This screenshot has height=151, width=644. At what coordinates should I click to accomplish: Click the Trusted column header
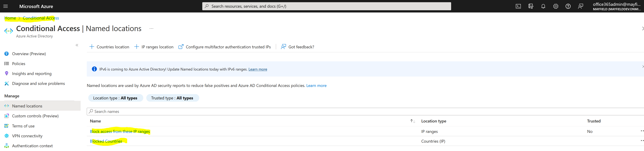(594, 121)
